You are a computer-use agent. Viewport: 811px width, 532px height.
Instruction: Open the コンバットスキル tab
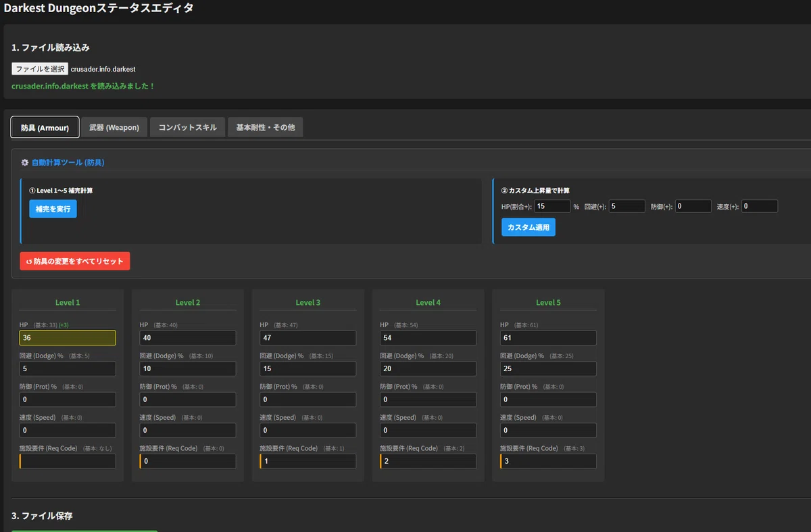point(187,127)
